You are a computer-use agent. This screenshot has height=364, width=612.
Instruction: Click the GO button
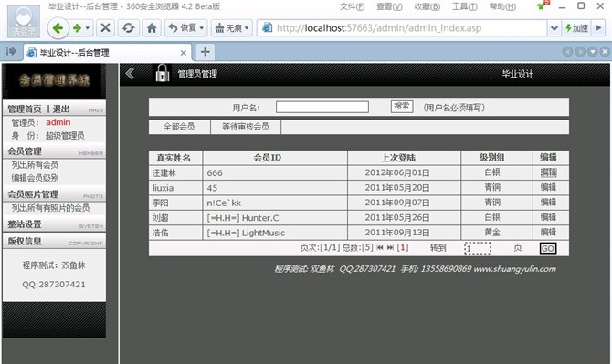tap(547, 248)
